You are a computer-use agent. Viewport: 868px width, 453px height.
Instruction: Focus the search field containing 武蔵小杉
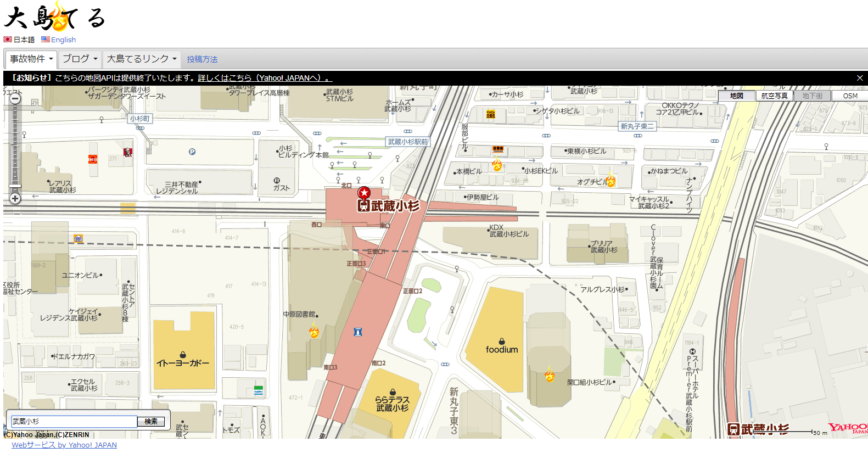(74, 421)
